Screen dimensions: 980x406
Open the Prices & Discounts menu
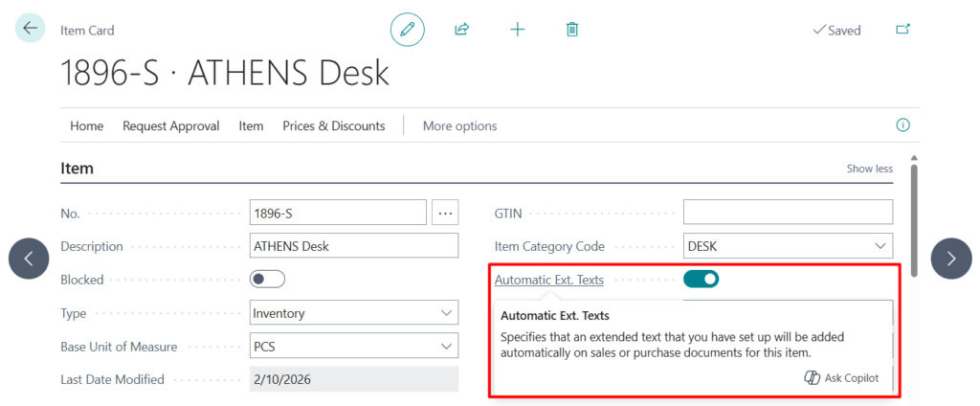pos(333,125)
